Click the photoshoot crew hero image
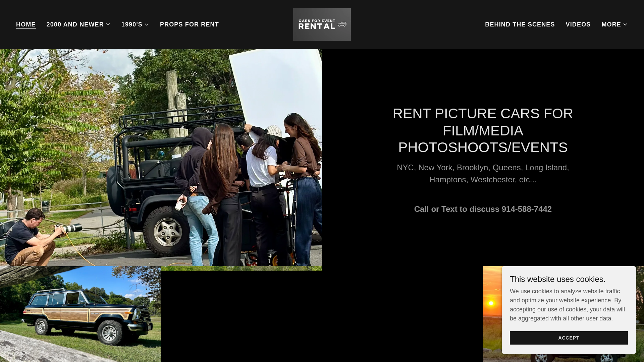This screenshot has width=644, height=362. [161, 158]
